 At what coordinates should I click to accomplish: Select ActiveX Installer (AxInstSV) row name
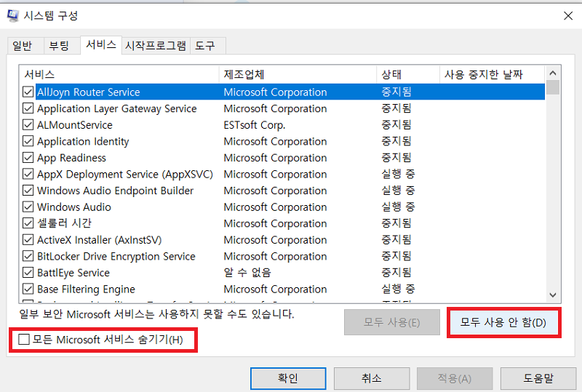100,240
